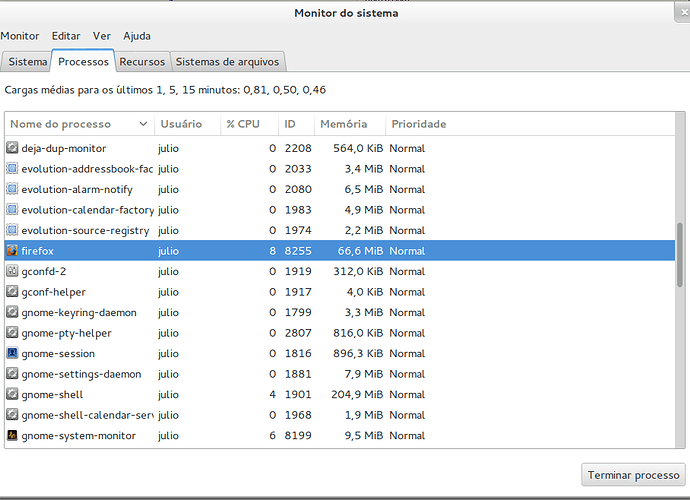Select the gconfd-2 process name
Image resolution: width=690 pixels, height=500 pixels.
[44, 271]
